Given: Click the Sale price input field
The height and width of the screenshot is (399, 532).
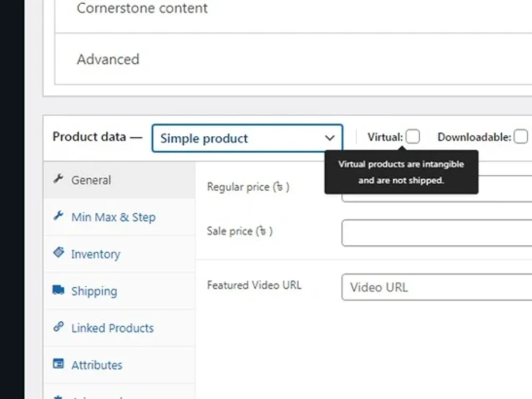Looking at the screenshot, I should tap(436, 233).
